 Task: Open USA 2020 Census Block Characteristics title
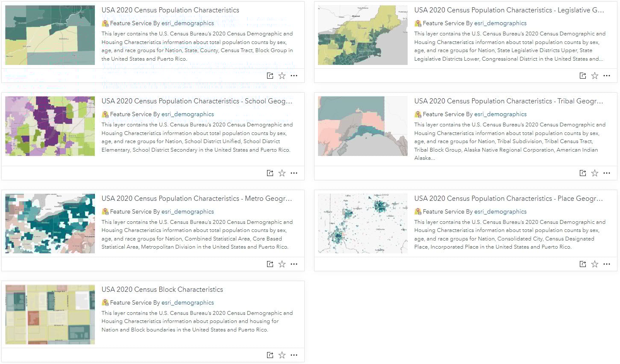coord(162,289)
